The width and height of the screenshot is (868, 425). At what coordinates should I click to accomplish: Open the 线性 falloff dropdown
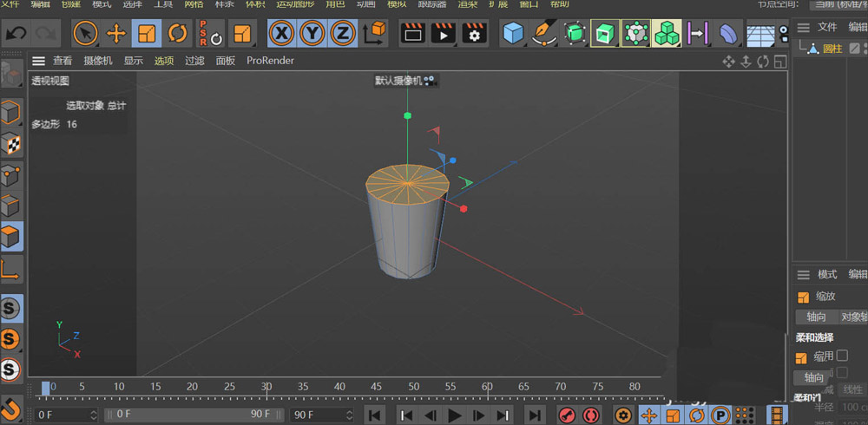point(852,389)
